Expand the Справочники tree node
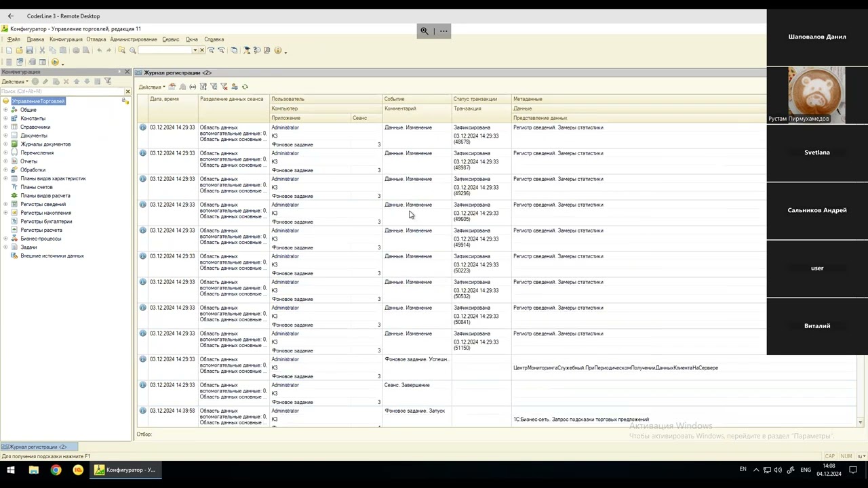The image size is (868, 488). click(5, 127)
